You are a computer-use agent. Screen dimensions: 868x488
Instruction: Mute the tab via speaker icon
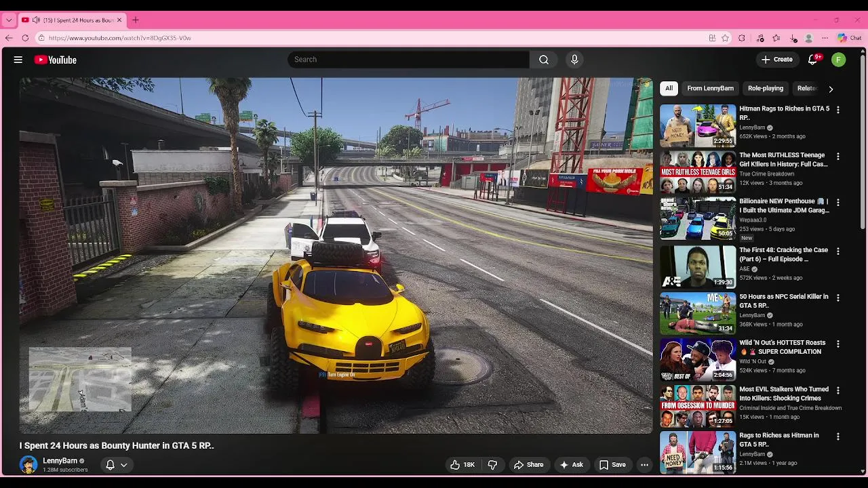36,20
